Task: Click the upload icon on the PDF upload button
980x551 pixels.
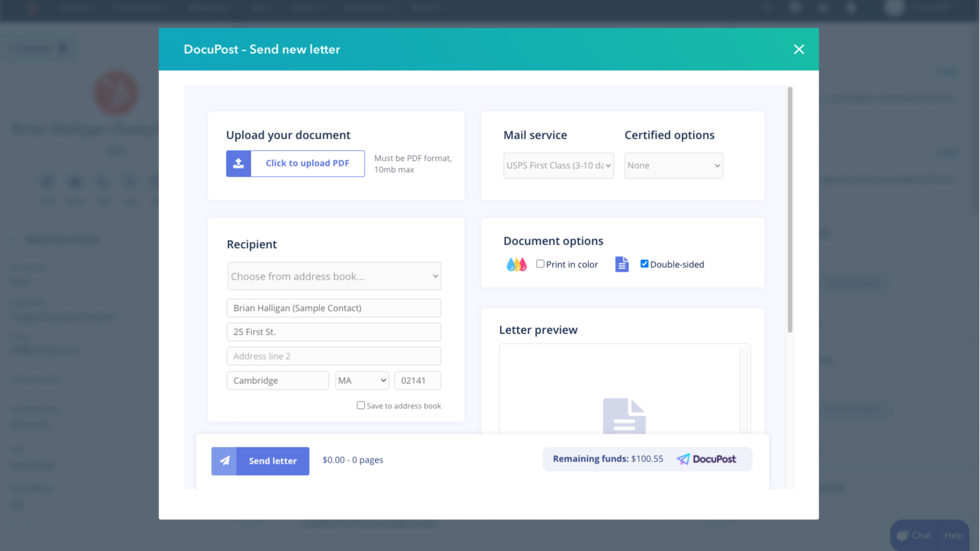Action: coord(238,163)
